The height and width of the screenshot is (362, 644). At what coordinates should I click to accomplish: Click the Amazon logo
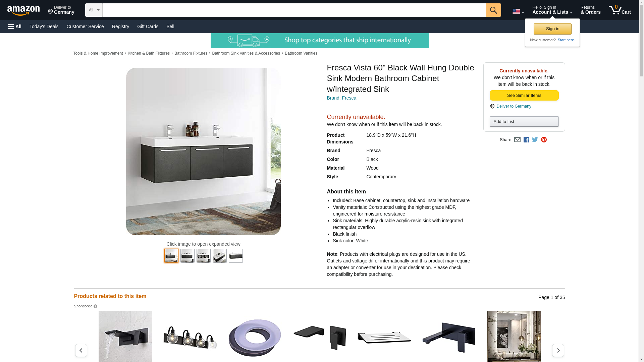tap(23, 10)
